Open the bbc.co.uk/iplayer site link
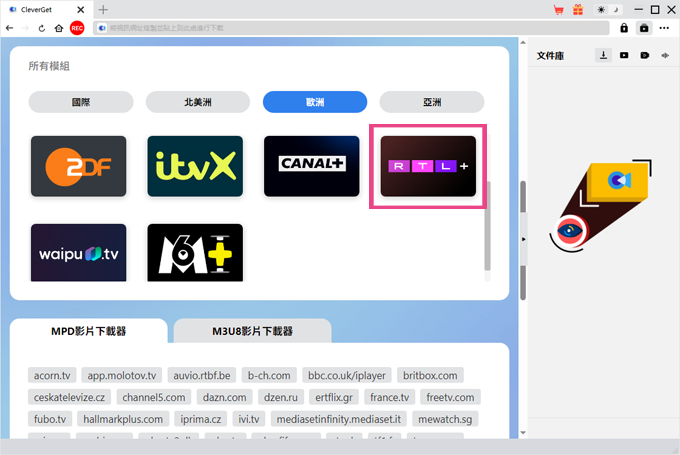 pyautogui.click(x=347, y=375)
